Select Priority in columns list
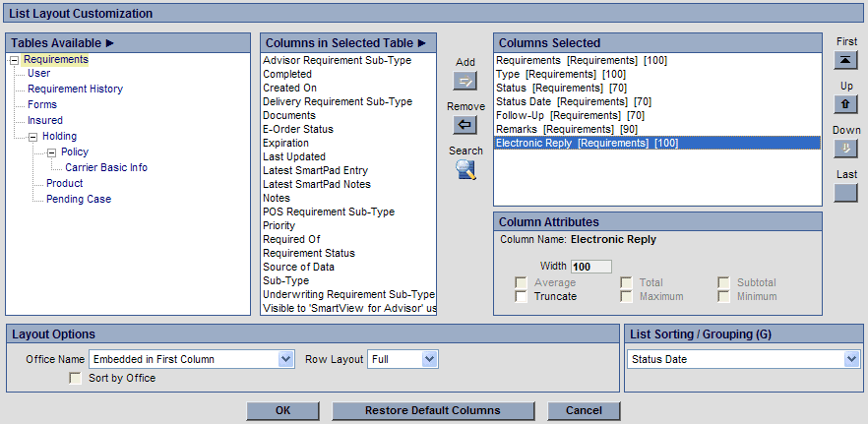 point(279,225)
